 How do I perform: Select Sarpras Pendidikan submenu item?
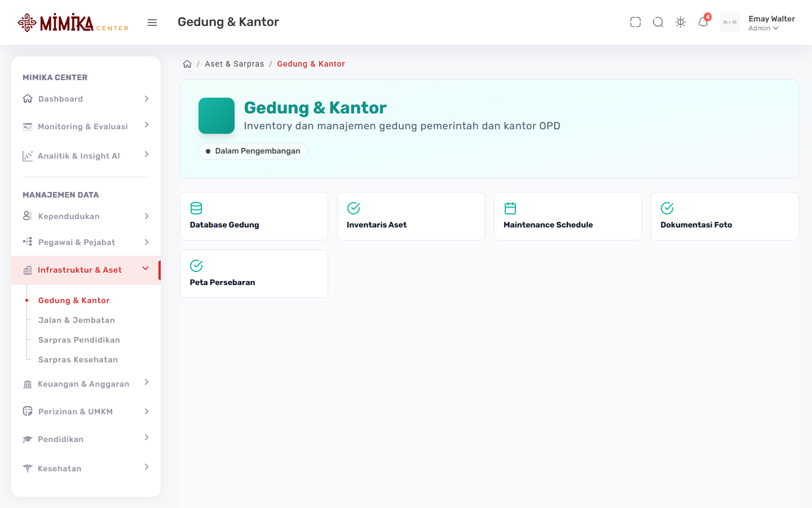(x=79, y=340)
